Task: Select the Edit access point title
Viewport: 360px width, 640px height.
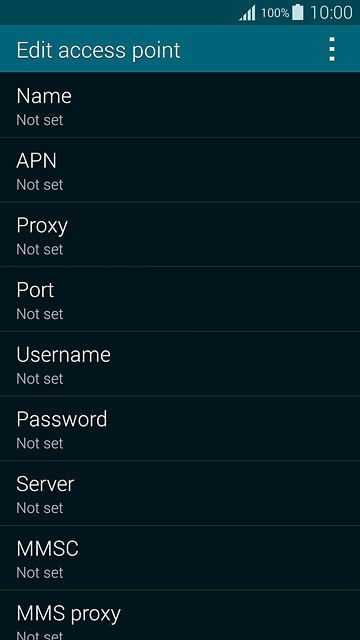Action: click(x=98, y=51)
